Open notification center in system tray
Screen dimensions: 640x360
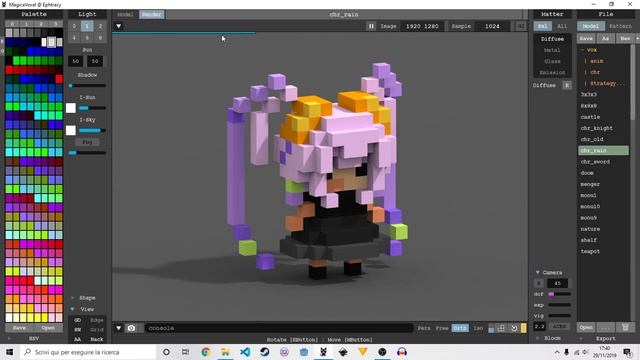[x=627, y=352]
